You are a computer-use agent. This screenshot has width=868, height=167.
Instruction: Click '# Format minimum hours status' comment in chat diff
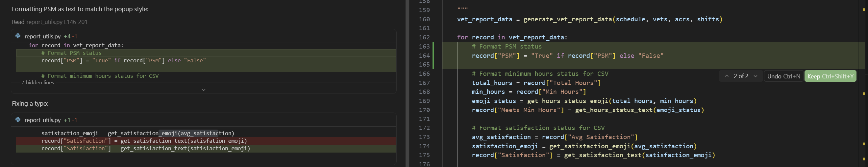tap(100, 76)
